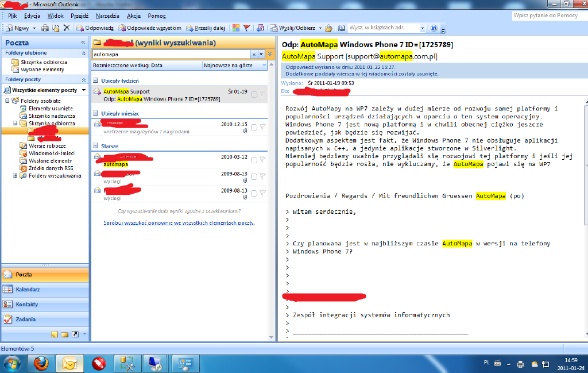Open the Edycja menu
Screen dimensions: 588x373
[32, 16]
